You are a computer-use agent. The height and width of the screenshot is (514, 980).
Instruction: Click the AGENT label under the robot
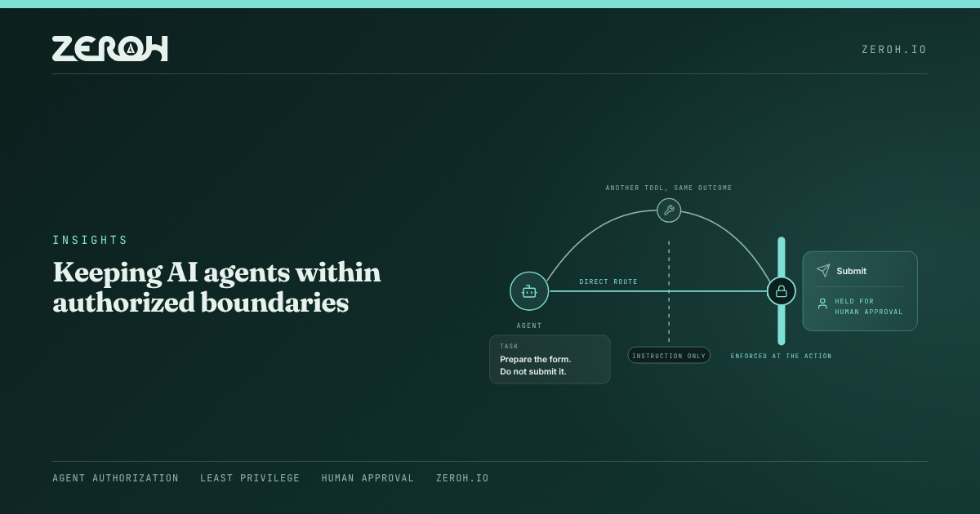click(529, 326)
